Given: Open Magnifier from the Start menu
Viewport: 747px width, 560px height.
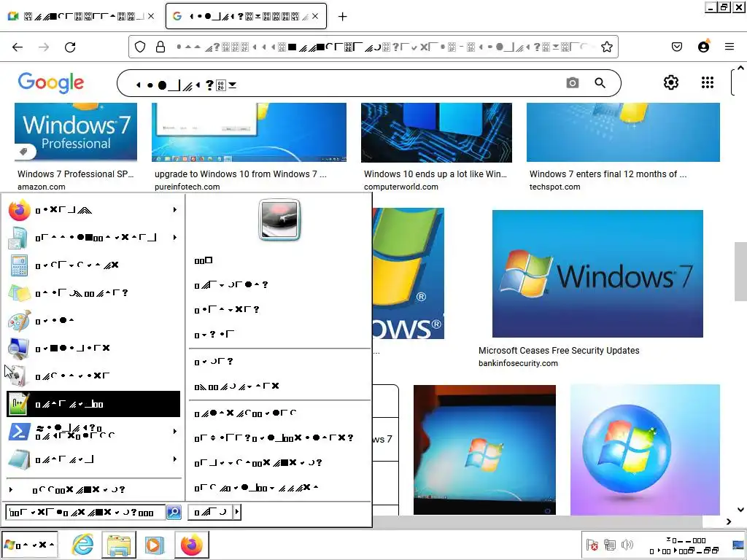Looking at the screenshot, I should point(93,348).
